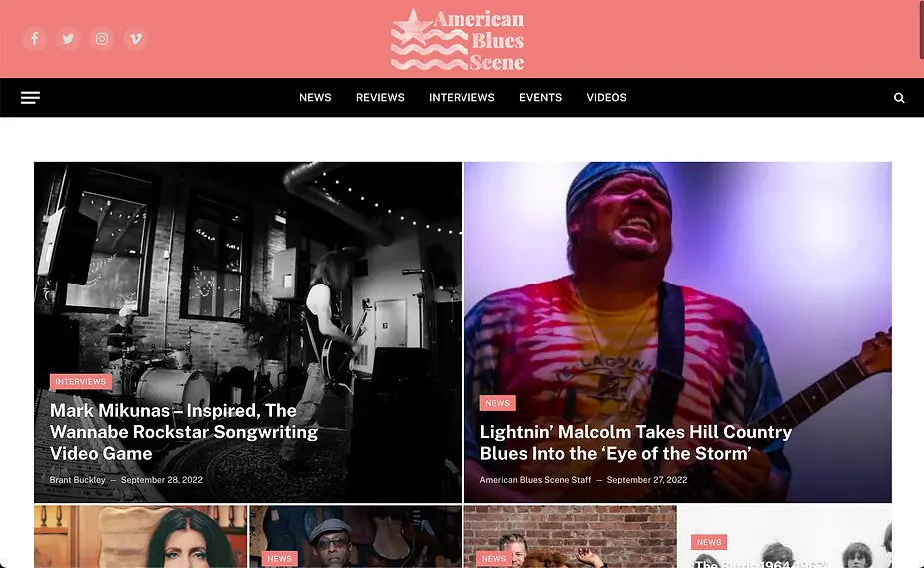Select the Interviews tag on Mark Mikunas article
Image resolution: width=924 pixels, height=568 pixels.
81,382
